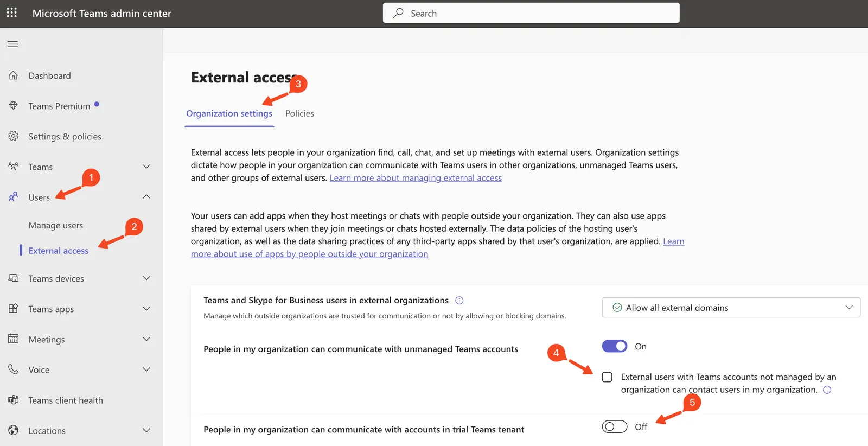Select External access in sidebar
This screenshot has width=868, height=446.
[59, 251]
